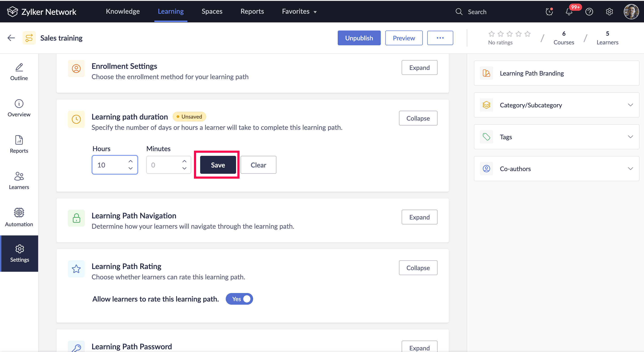Switch to the Spaces tab
This screenshot has height=352, width=644.
pyautogui.click(x=212, y=11)
